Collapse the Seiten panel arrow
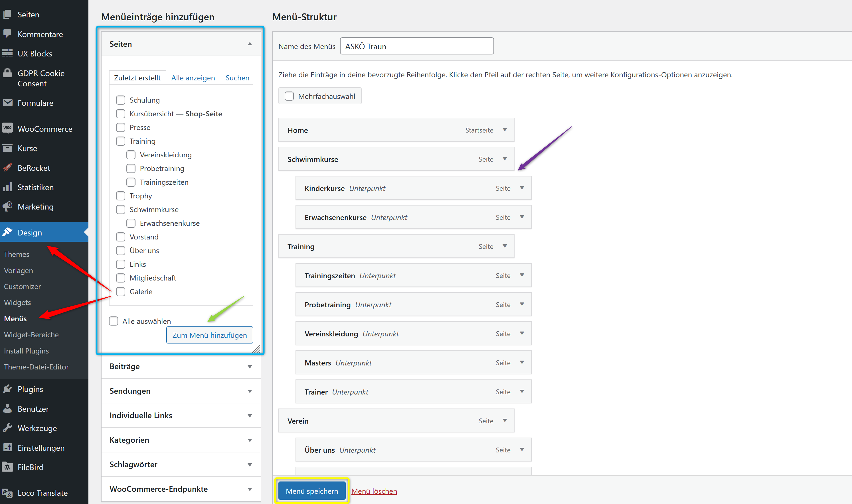Screen dimensions: 852x504 (250, 44)
